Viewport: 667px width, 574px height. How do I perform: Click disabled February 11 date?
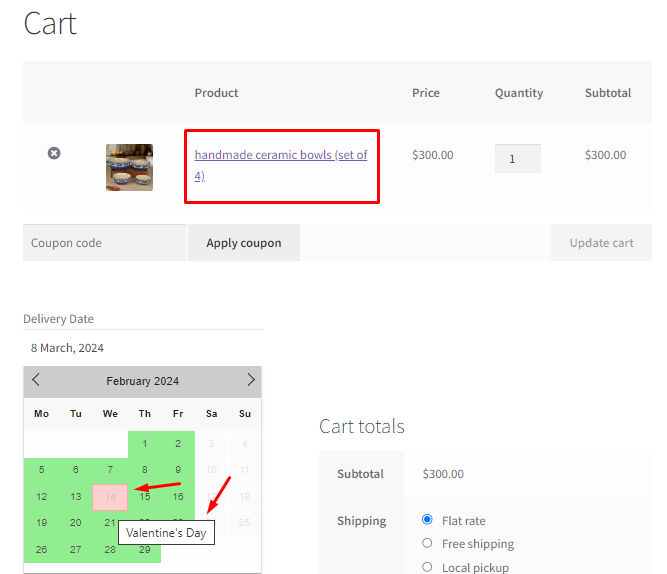point(245,470)
